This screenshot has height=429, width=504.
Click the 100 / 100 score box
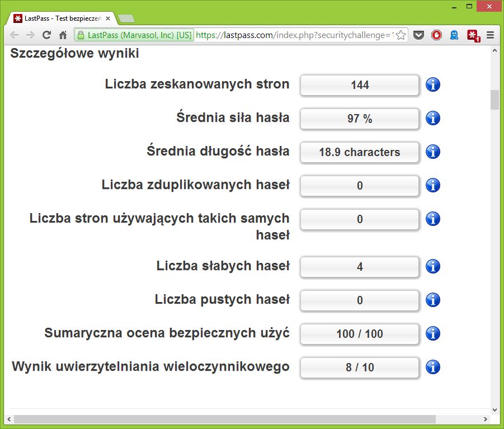pyautogui.click(x=360, y=333)
